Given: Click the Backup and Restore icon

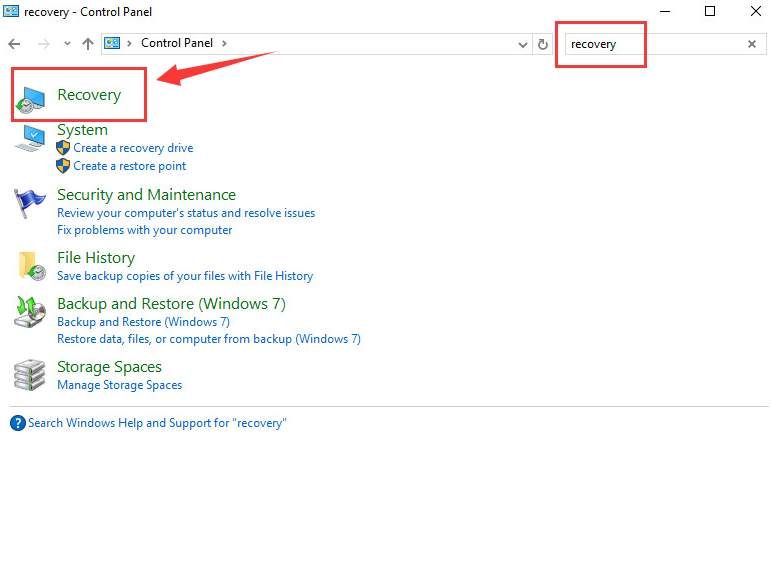Looking at the screenshot, I should click(30, 312).
